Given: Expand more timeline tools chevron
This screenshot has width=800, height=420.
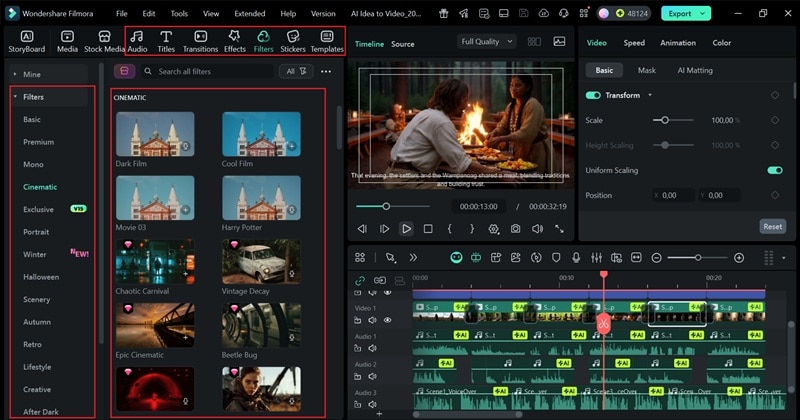Looking at the screenshot, I should coord(413,258).
